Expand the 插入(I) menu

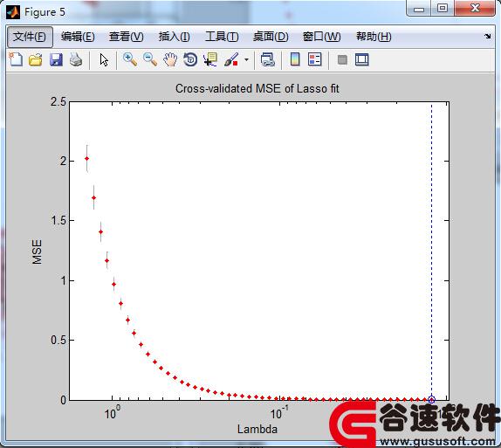coord(175,37)
